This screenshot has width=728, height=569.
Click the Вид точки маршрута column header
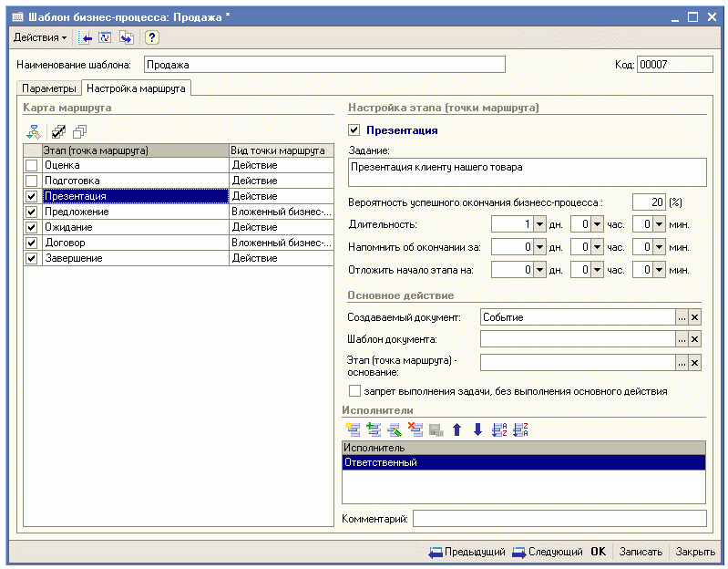(x=282, y=150)
